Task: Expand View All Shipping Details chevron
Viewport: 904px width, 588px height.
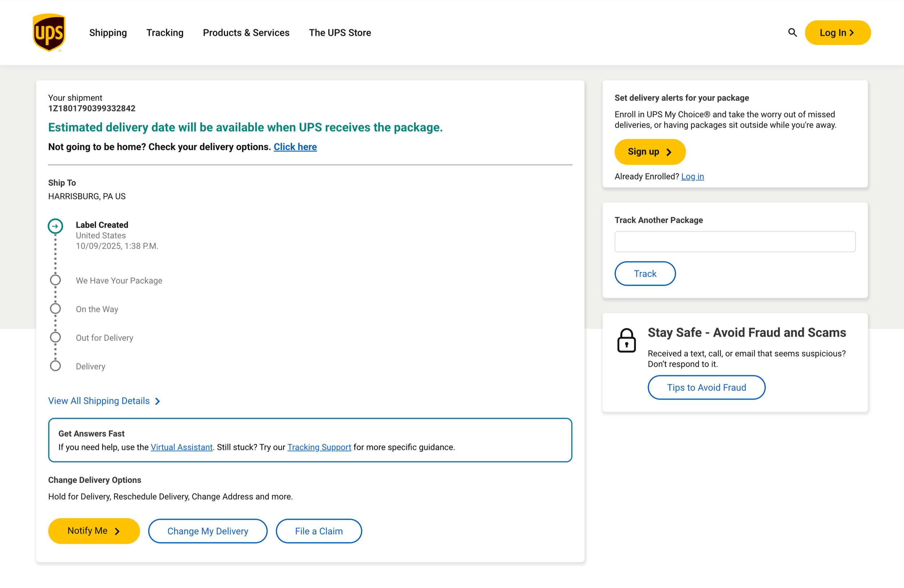Action: point(158,401)
